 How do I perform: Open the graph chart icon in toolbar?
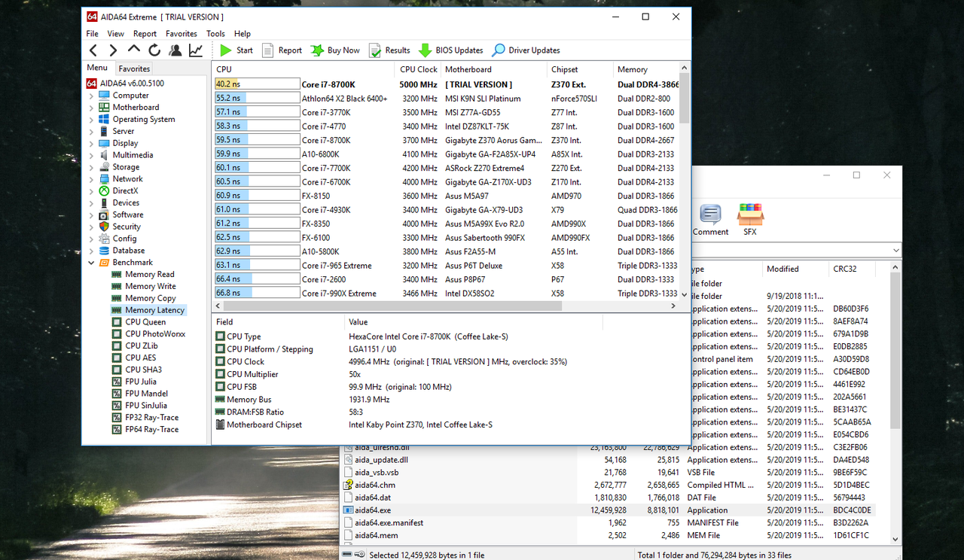pos(196,50)
